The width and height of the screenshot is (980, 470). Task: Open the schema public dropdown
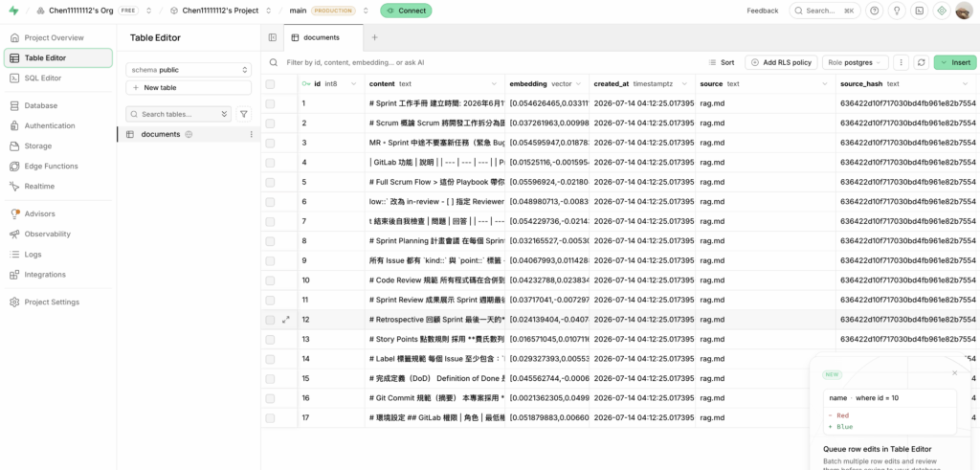tap(189, 70)
